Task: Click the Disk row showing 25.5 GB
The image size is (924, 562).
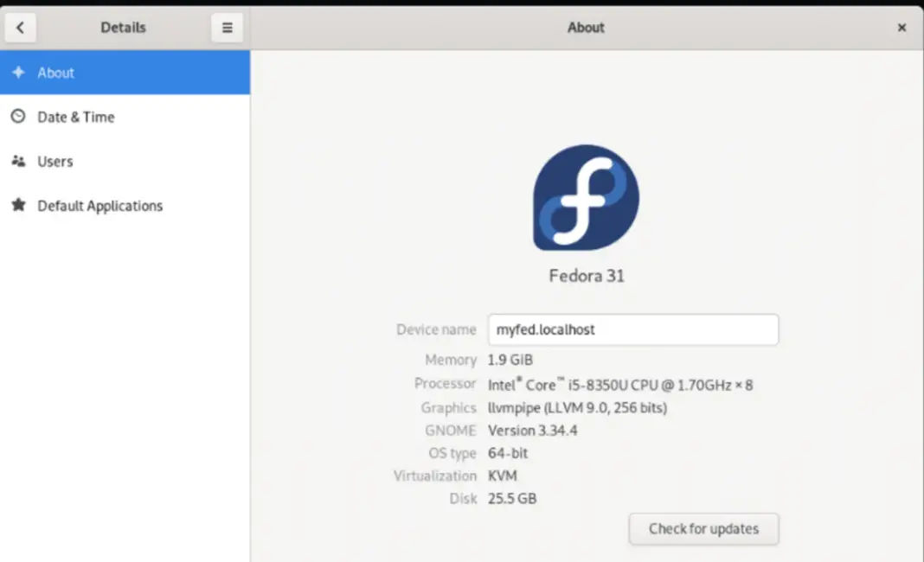Action: click(x=514, y=498)
